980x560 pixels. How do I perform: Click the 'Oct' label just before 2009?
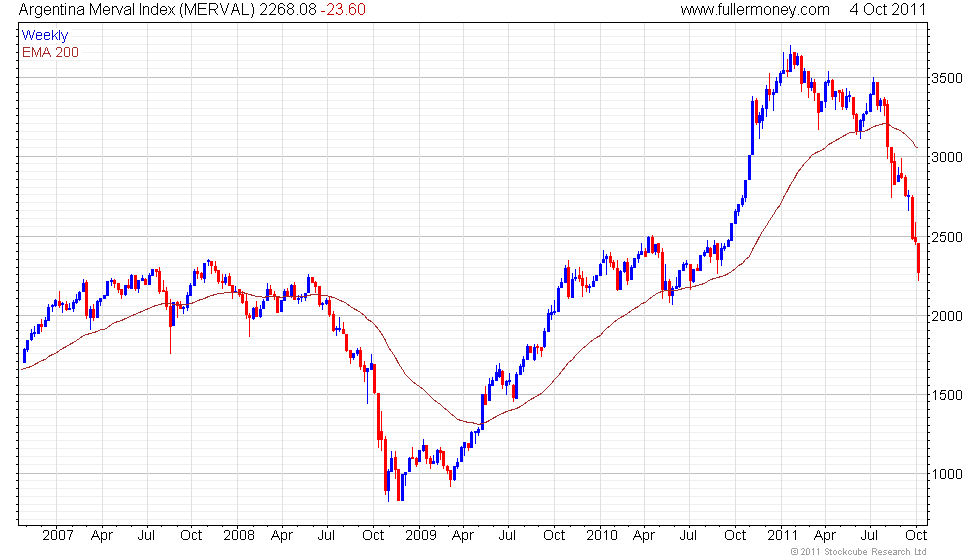point(373,535)
